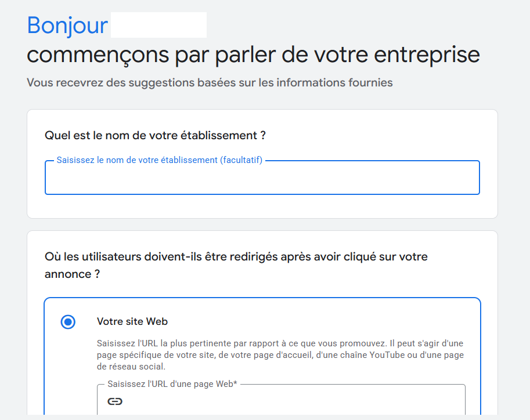530x420 pixels.
Task: Click the "de réseau social." description line
Action: click(131, 367)
